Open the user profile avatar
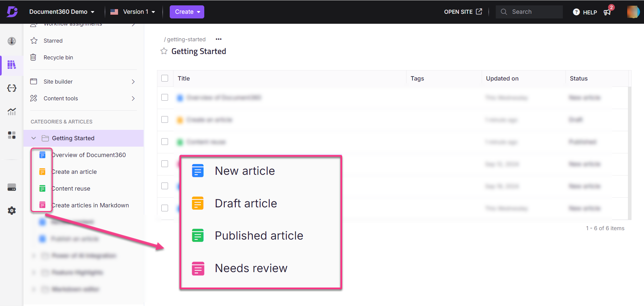 pyautogui.click(x=633, y=12)
